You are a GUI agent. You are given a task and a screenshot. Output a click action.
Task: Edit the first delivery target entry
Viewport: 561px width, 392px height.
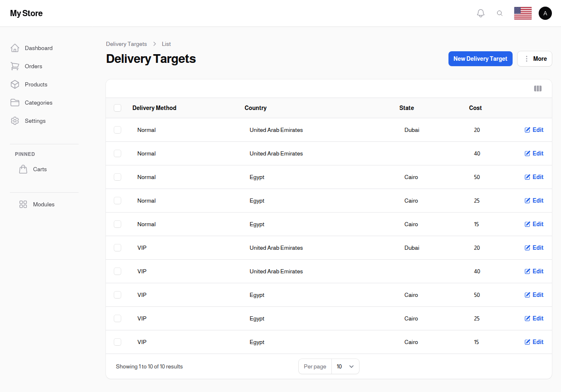534,129
